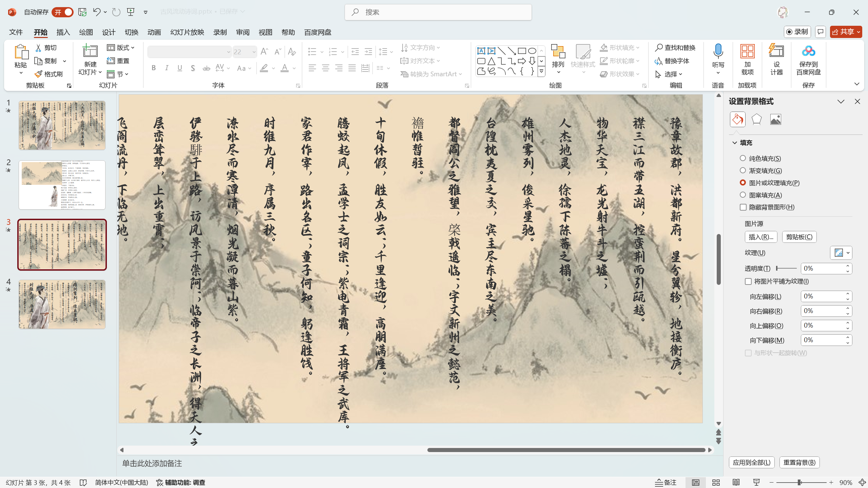The width and height of the screenshot is (868, 488).
Task: Open Select (选择) dropdown in Editing
Action: pos(669,74)
